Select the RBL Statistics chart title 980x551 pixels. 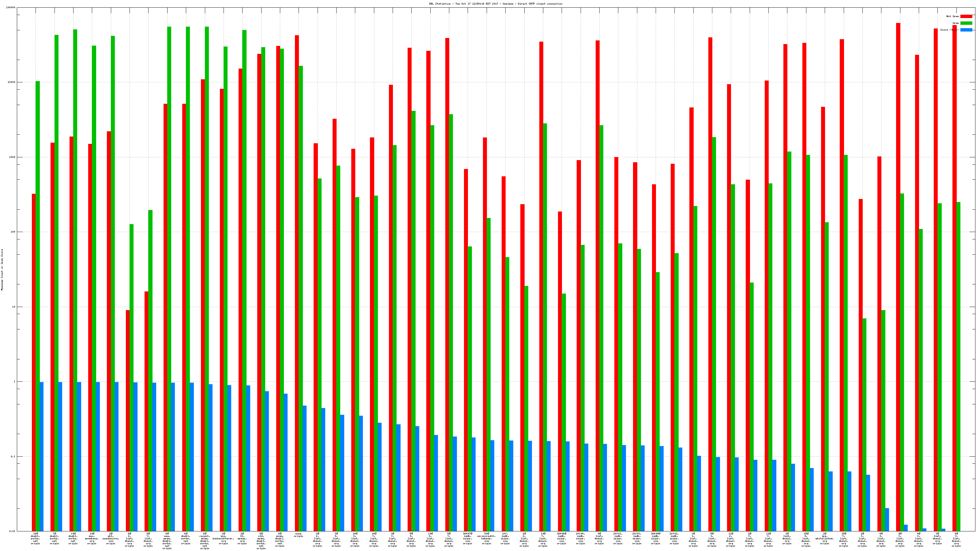[495, 4]
